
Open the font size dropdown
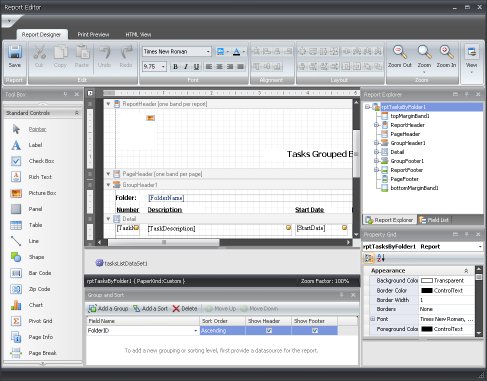click(x=163, y=67)
